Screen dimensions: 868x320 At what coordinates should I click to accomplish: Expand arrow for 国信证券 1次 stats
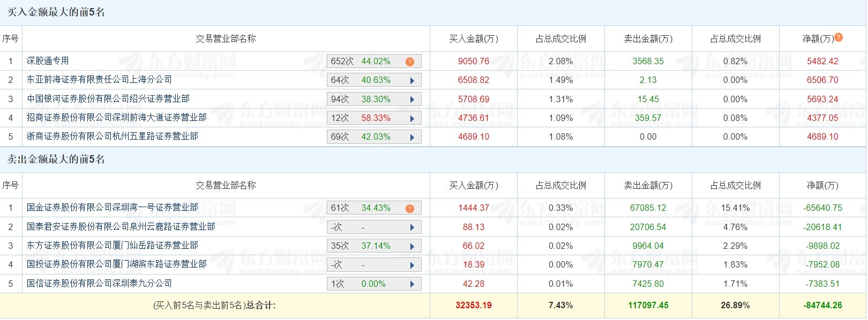(412, 284)
